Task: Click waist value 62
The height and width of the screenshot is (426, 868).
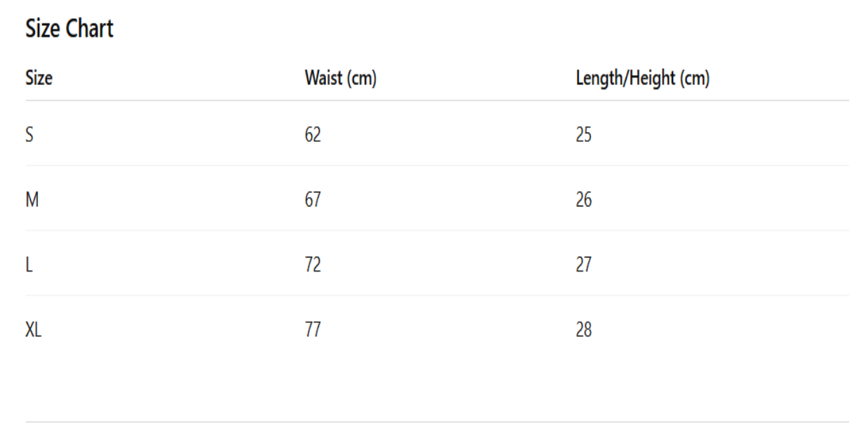Action: coord(313,135)
